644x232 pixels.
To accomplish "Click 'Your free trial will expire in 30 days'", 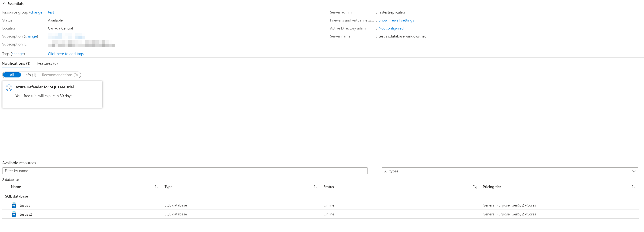I will [44, 96].
